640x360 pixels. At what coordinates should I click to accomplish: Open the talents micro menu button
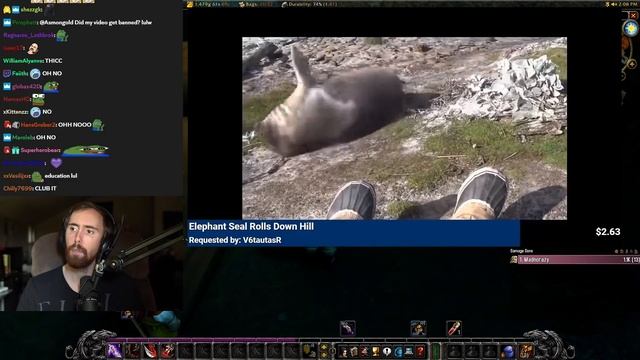click(x=365, y=351)
